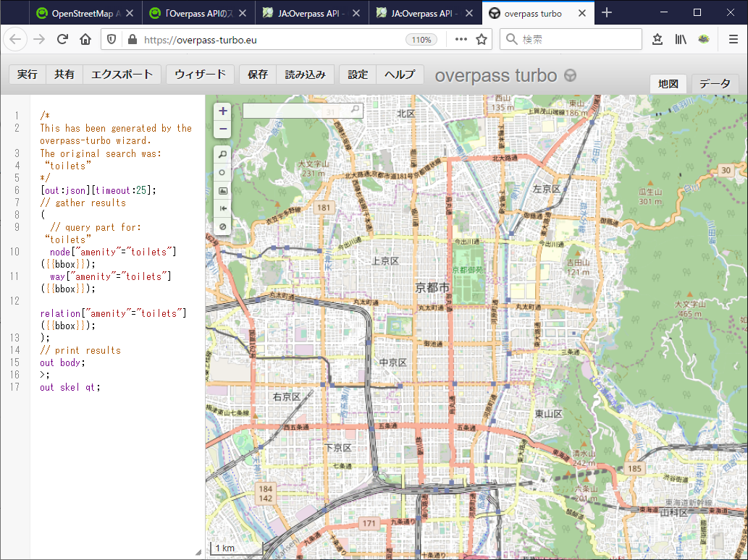
Task: Click the '// gather results' code comment
Action: tap(83, 203)
